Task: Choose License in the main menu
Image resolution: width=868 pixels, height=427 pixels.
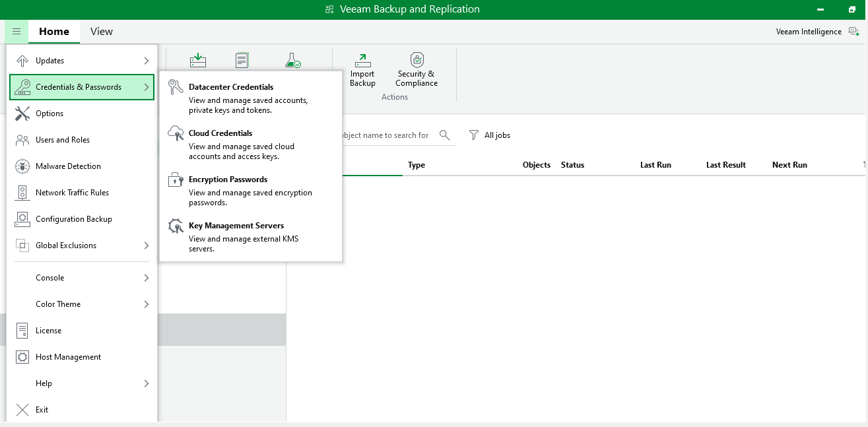Action: 82,331
